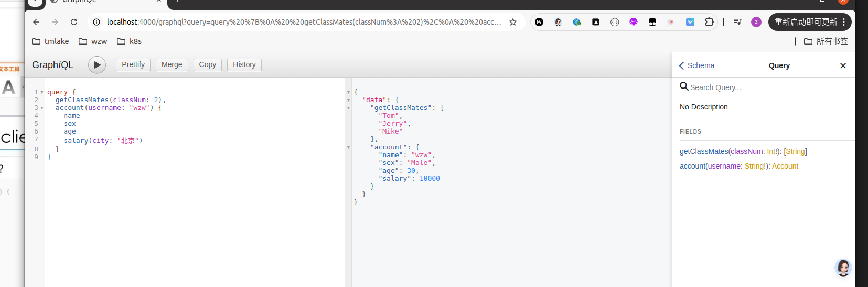Open the tmlake bookmarks folder
The image size is (868, 287).
pos(50,41)
